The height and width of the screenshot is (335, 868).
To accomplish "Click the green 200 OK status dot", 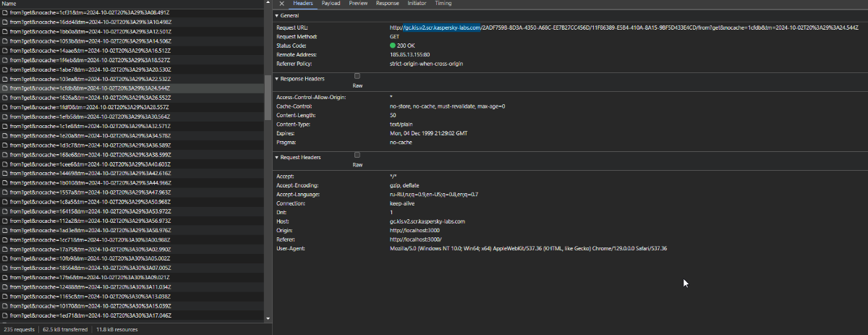I will 392,46.
